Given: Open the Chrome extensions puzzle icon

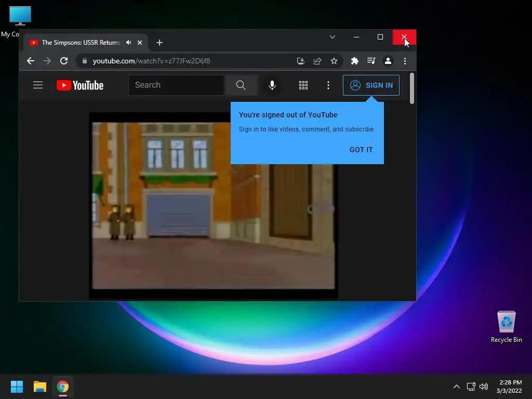Looking at the screenshot, I should 354,61.
